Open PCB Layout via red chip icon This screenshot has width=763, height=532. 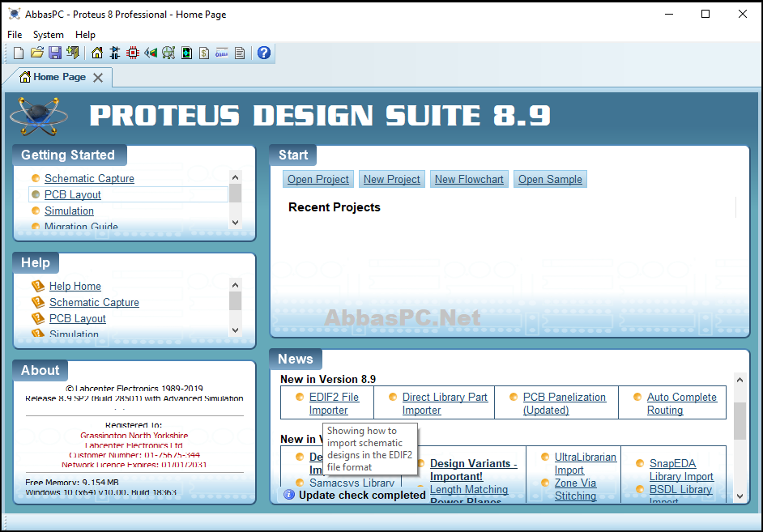[132, 53]
